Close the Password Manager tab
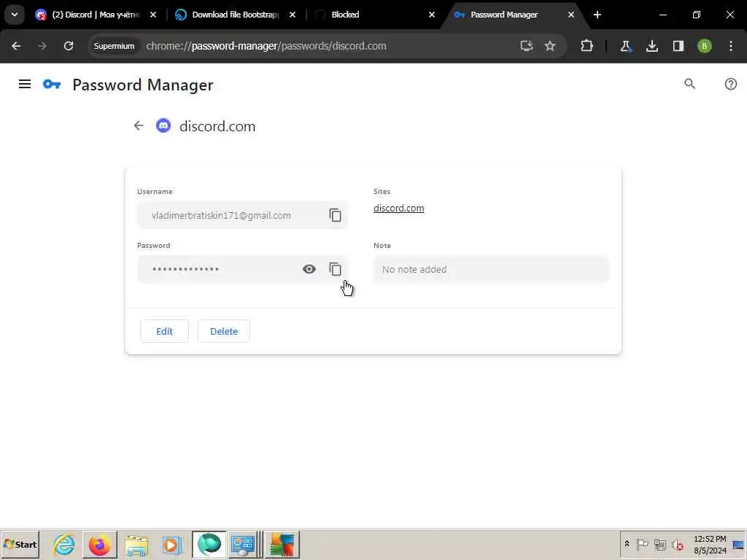 click(570, 15)
